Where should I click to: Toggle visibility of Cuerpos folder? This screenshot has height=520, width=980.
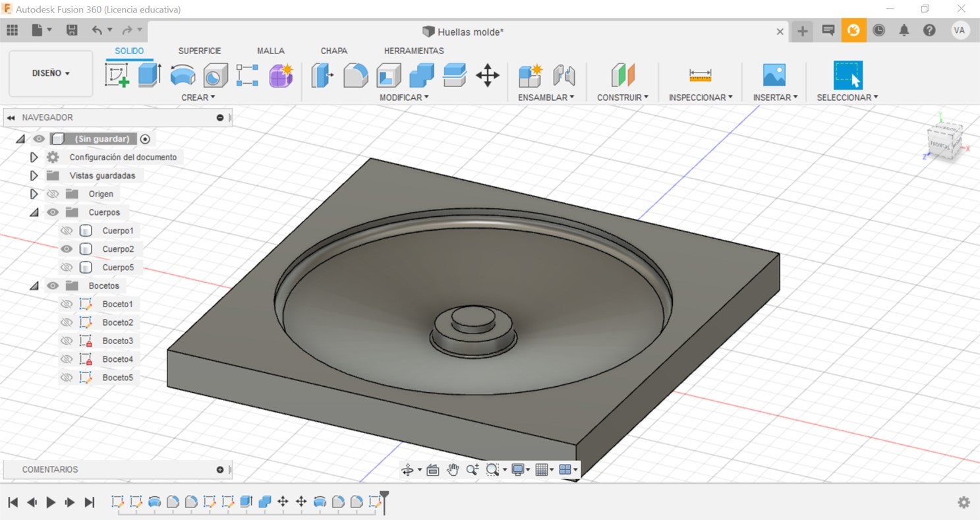[53, 212]
